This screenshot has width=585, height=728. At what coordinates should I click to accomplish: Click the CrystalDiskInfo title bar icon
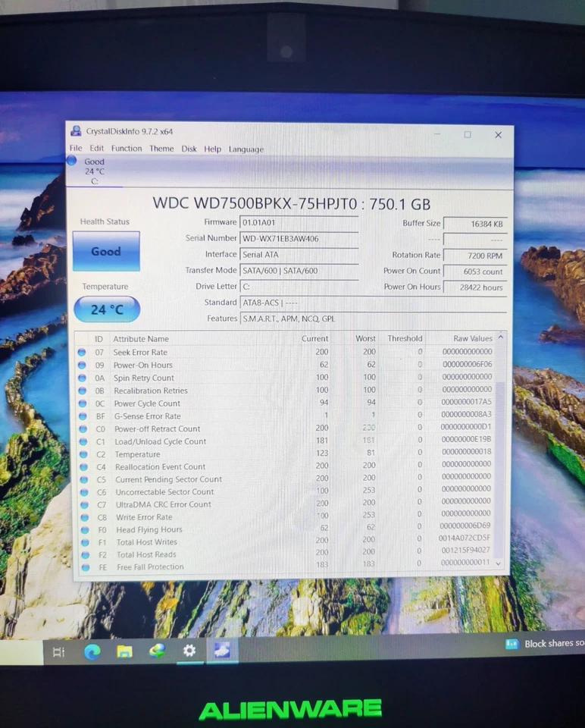(x=76, y=131)
